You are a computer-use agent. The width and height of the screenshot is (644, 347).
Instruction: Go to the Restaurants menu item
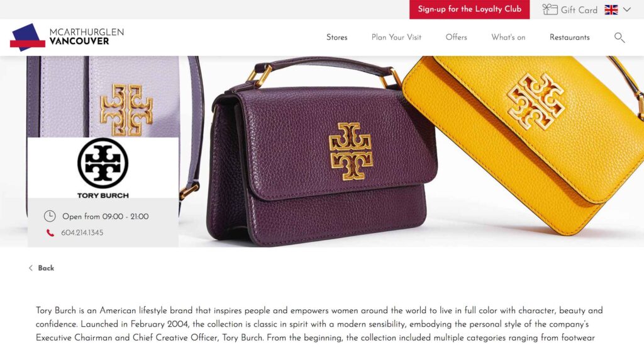570,37
